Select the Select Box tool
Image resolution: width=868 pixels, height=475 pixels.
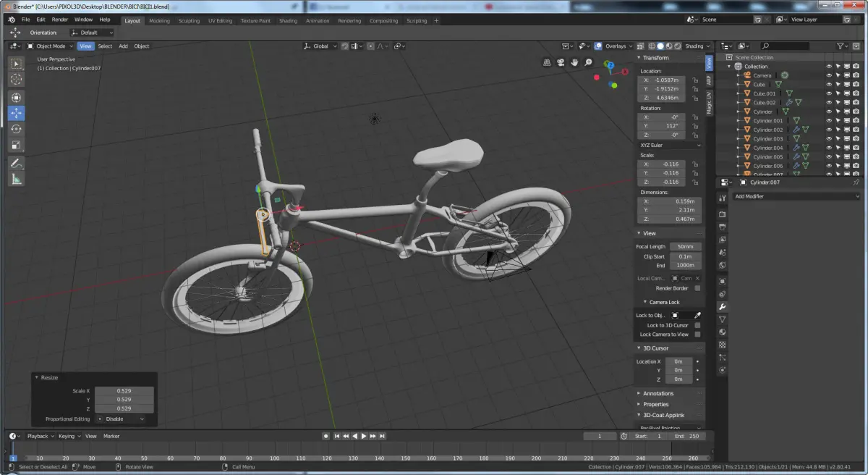(16, 64)
